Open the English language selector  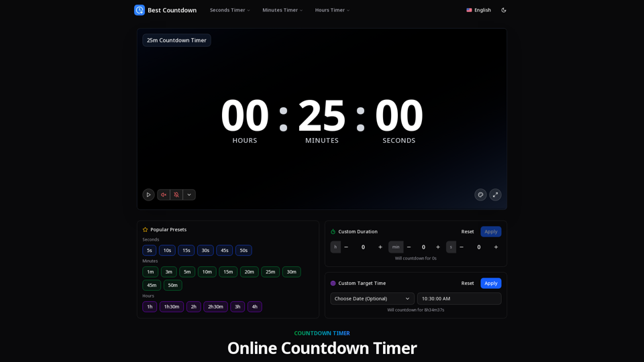[x=478, y=10]
